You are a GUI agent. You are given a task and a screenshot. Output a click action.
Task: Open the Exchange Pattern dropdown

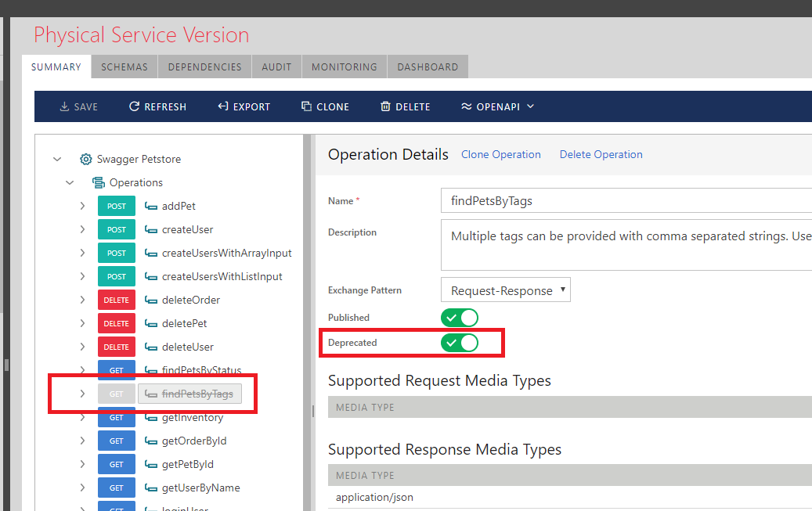(506, 290)
